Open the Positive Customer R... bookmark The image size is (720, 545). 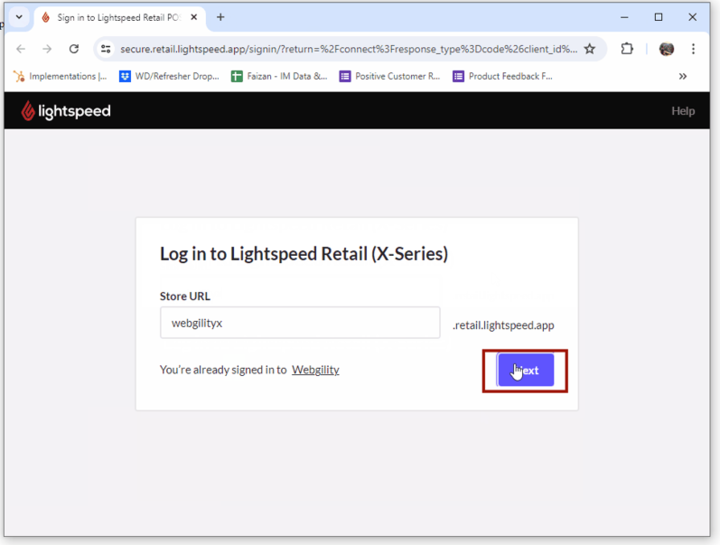point(390,76)
